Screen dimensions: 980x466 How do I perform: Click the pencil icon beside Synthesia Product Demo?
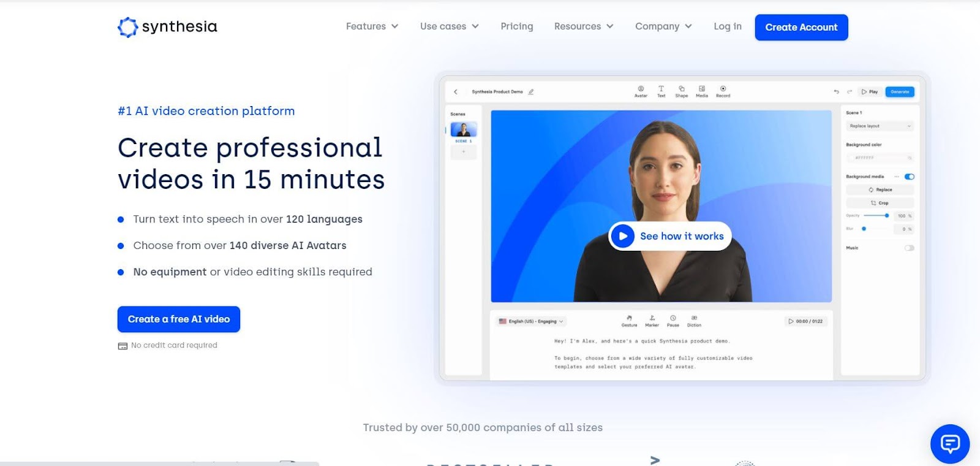point(531,92)
